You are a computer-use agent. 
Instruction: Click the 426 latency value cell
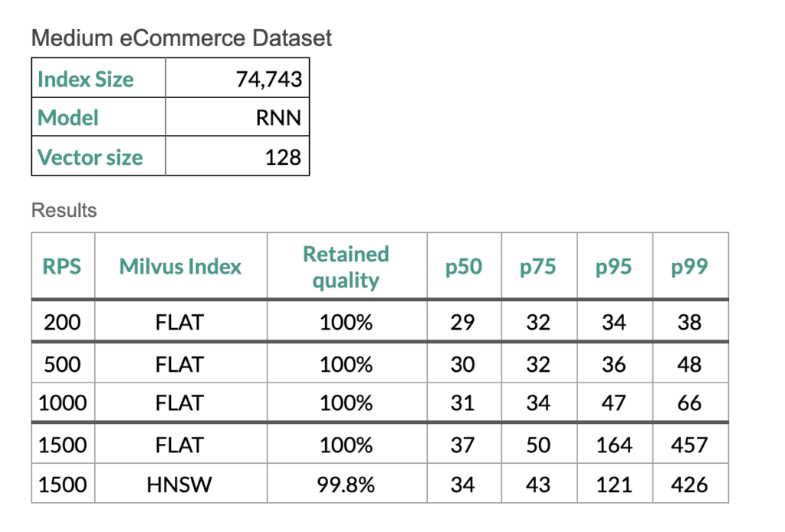coord(689,484)
